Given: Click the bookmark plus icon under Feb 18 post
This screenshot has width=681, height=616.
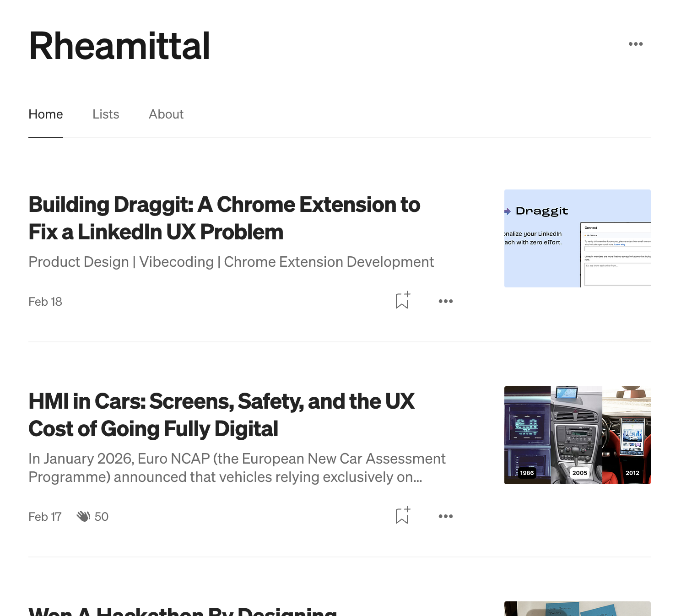Looking at the screenshot, I should coord(402,301).
